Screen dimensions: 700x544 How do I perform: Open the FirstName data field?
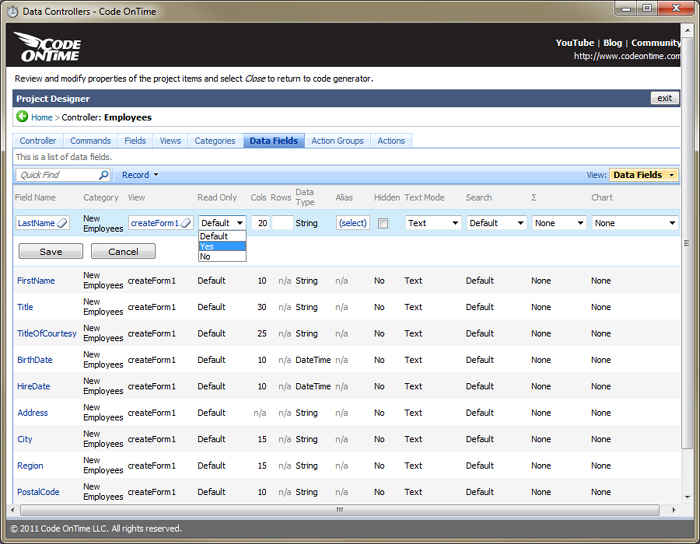pos(36,281)
